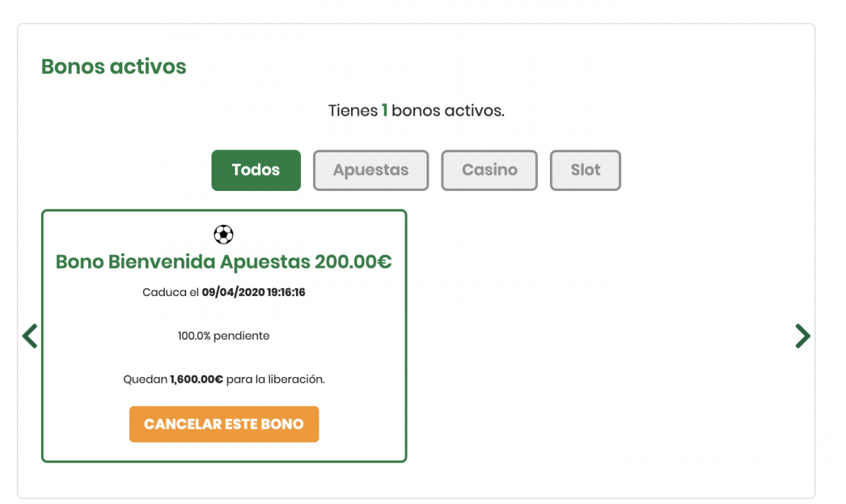Go to the previous bonus with left arrow
The height and width of the screenshot is (504, 846).
[x=30, y=336]
